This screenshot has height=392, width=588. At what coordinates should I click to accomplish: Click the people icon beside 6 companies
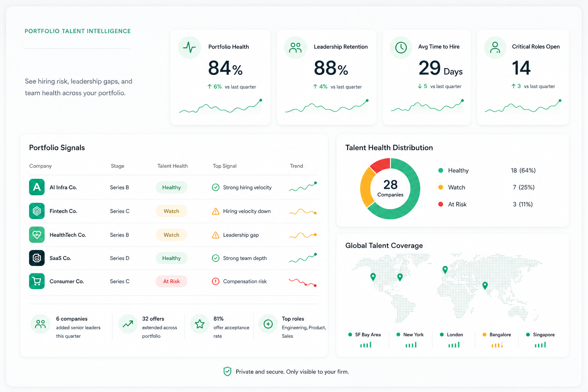40,324
